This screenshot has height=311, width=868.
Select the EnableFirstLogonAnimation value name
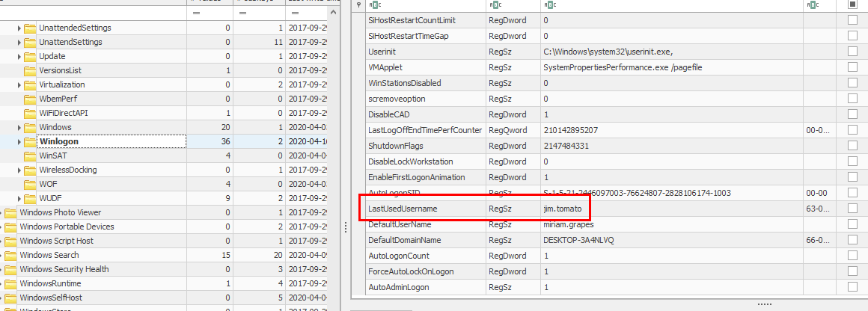coord(416,177)
